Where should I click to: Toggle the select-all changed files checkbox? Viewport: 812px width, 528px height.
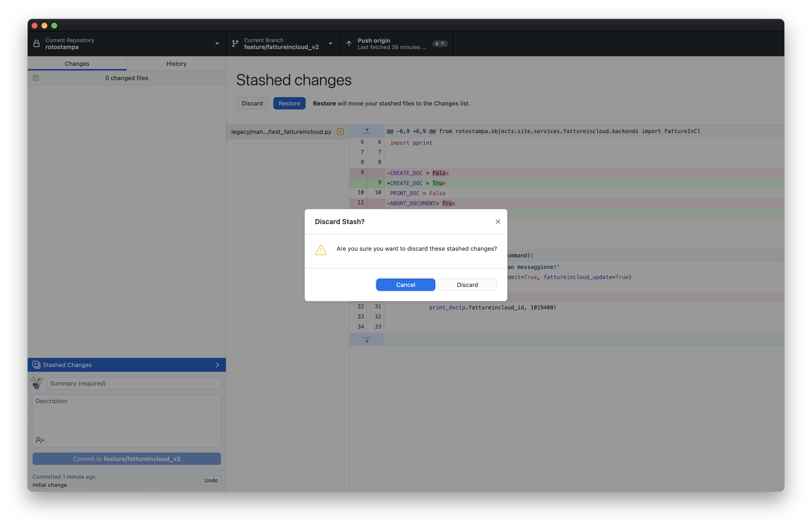click(36, 78)
